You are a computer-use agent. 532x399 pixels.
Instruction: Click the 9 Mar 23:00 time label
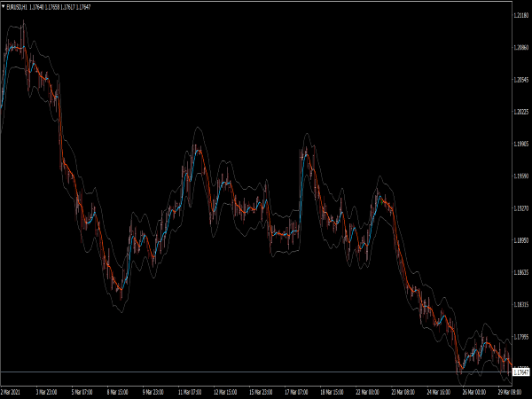(153, 392)
